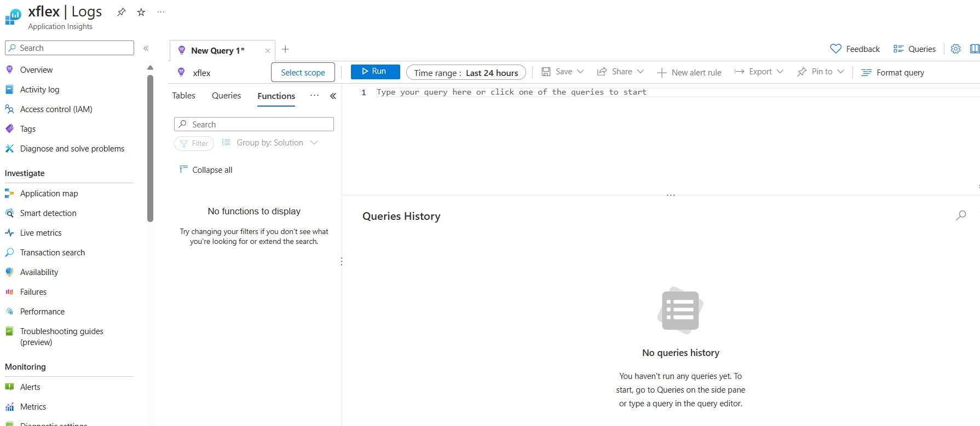Image resolution: width=980 pixels, height=426 pixels.
Task: Click the xflex scope name
Action: click(201, 73)
